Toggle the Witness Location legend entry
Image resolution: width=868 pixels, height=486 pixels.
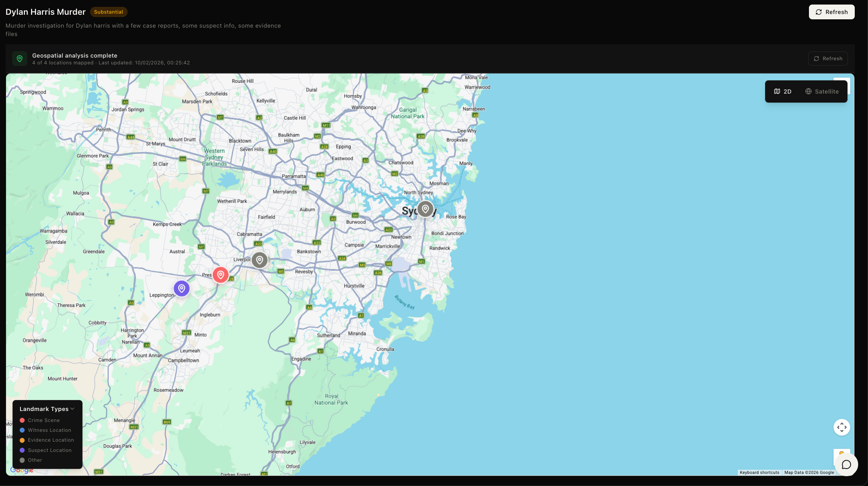coord(49,430)
